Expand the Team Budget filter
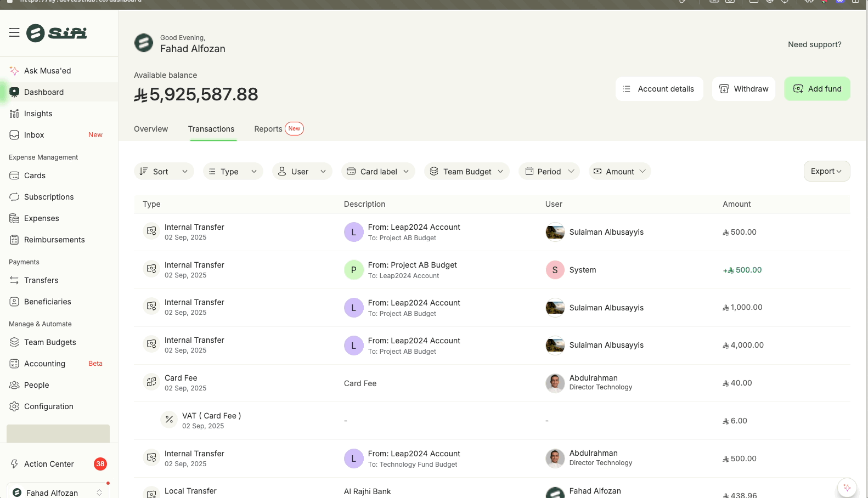Image resolution: width=868 pixels, height=498 pixels. (x=466, y=172)
